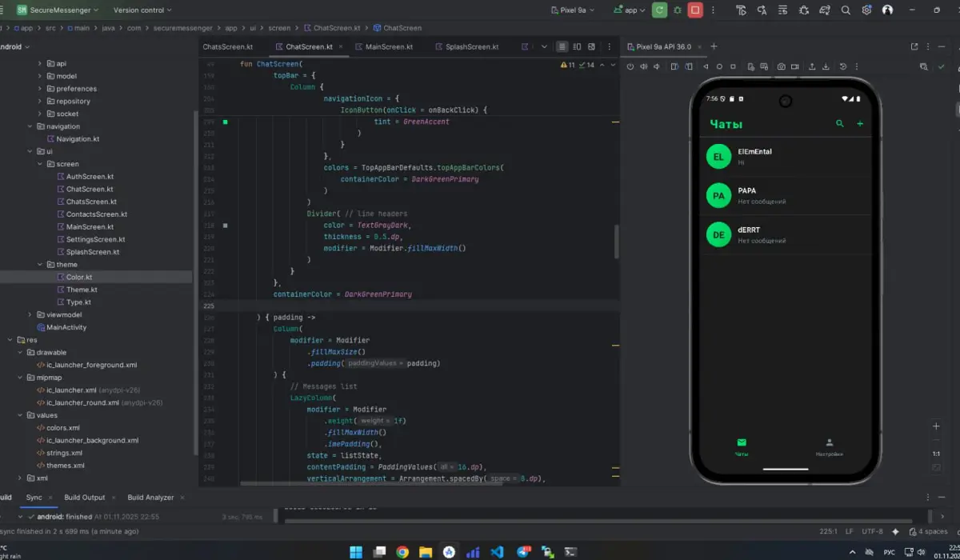Take an emulator screenshot with the camera icon

pos(782,66)
